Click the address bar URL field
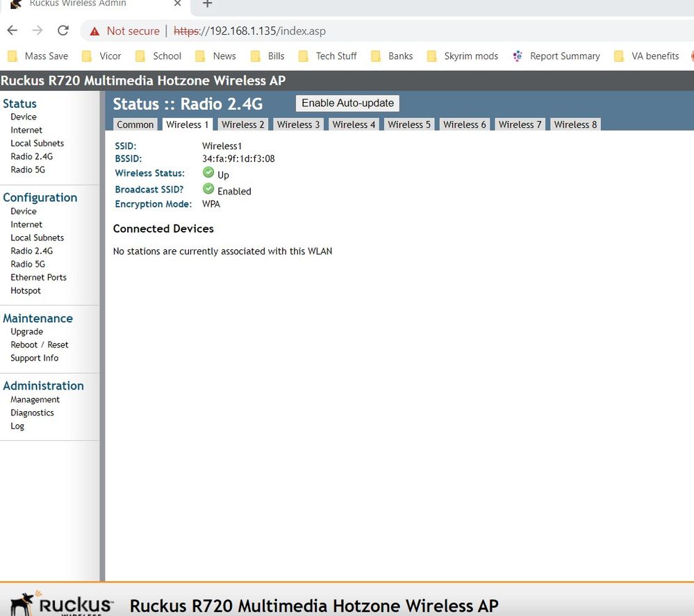Image resolution: width=694 pixels, height=616 pixels. (x=417, y=31)
